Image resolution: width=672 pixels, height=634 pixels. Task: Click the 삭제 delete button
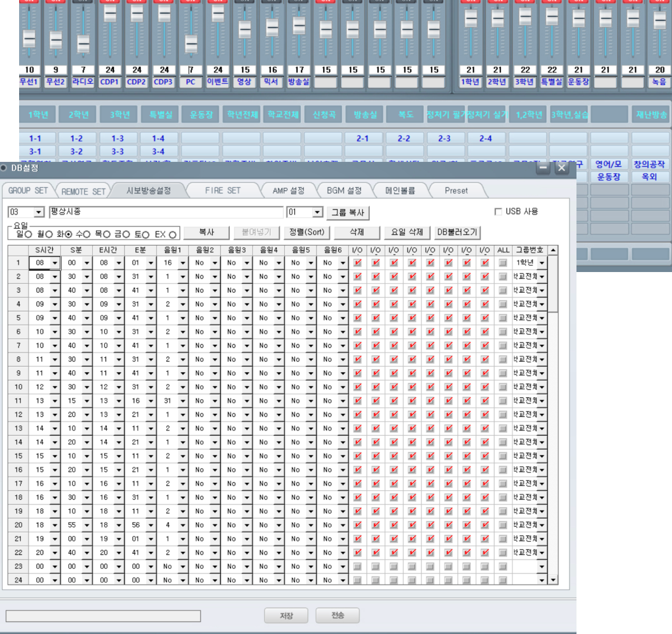[357, 232]
